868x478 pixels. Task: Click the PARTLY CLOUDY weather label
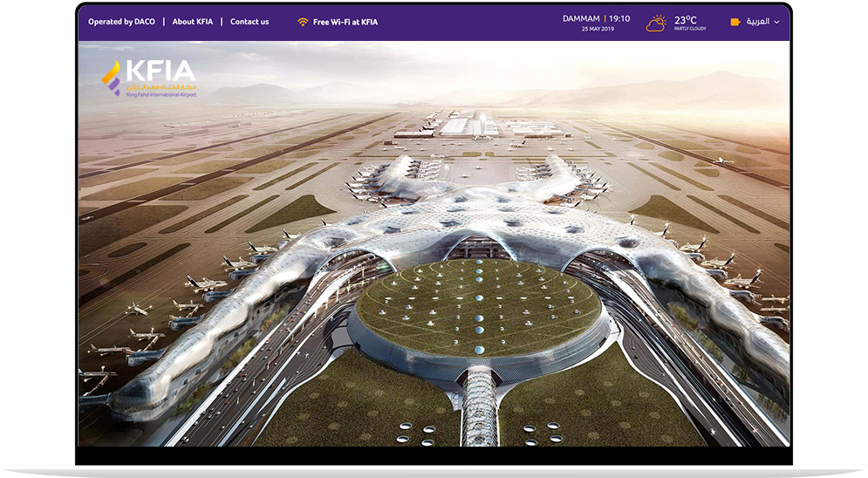[689, 29]
